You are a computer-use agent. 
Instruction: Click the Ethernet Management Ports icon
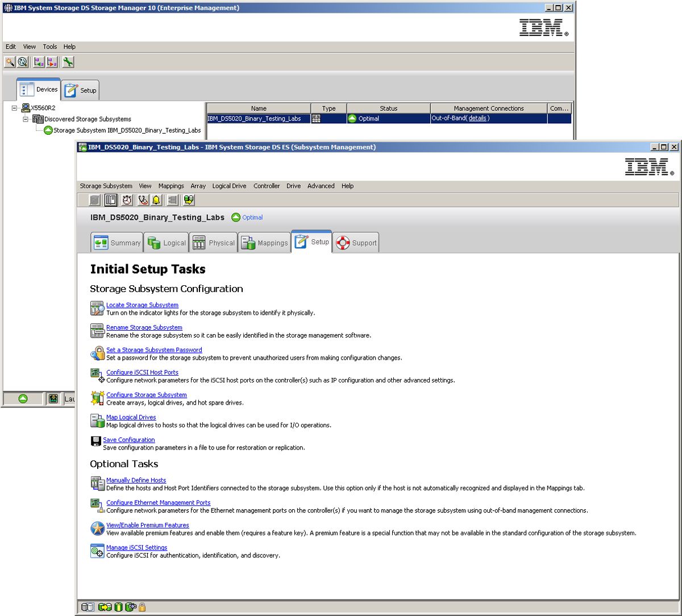pos(97,506)
